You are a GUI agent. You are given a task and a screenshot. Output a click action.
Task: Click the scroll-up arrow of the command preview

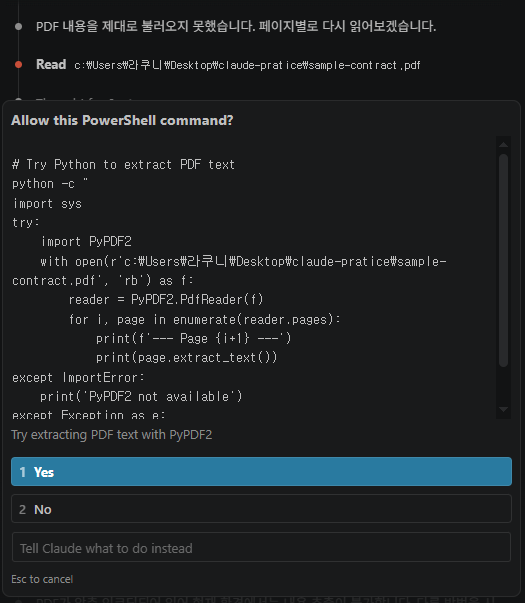click(503, 145)
